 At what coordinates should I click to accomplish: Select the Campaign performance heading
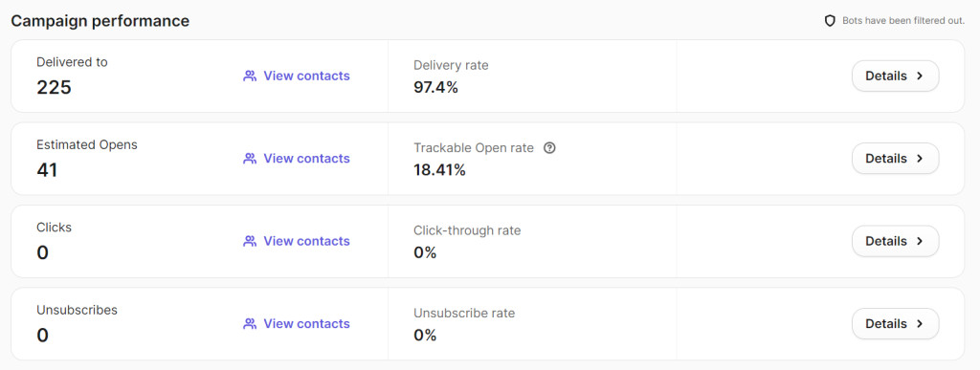100,21
